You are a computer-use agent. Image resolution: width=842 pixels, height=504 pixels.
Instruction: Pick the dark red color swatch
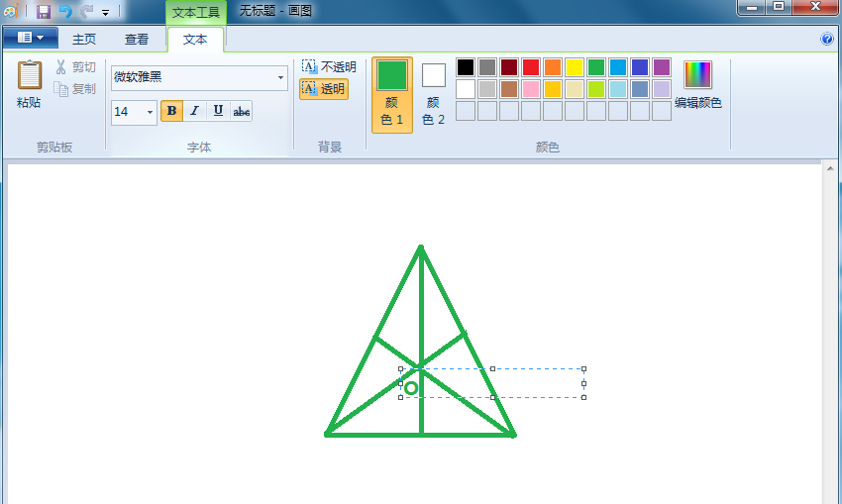point(509,67)
